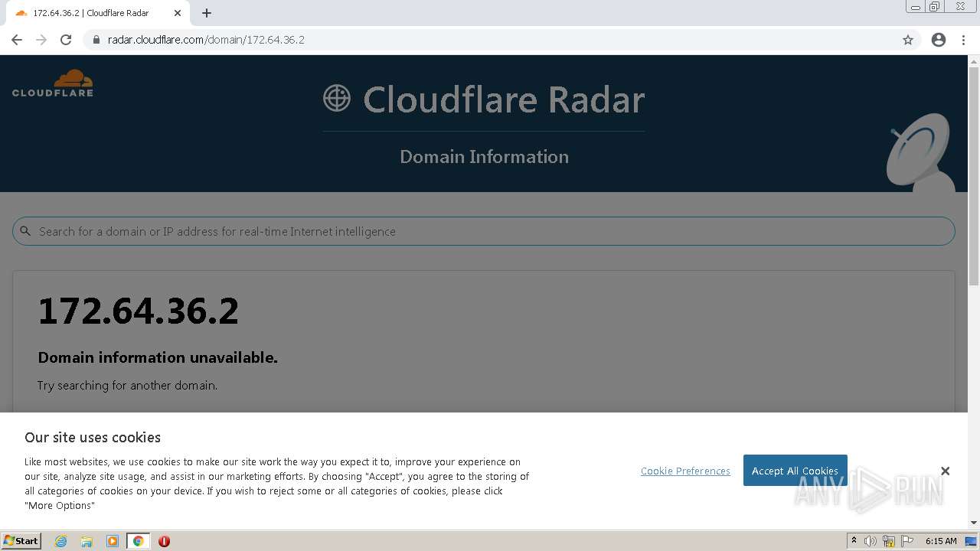This screenshot has height=551, width=980.
Task: Select the 172.64.36.2 Cloudflare Radar tab
Action: tap(96, 13)
